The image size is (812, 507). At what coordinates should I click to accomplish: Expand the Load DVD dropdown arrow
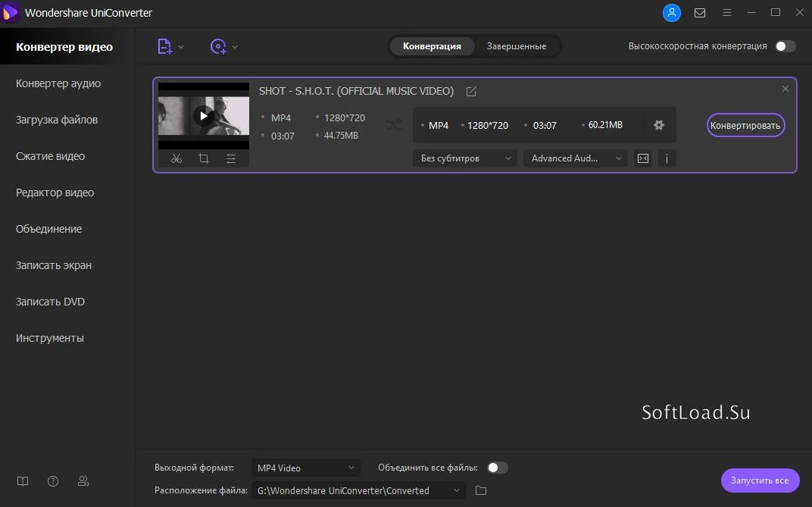[235, 47]
